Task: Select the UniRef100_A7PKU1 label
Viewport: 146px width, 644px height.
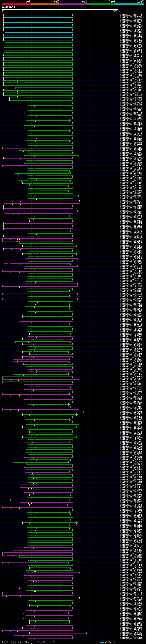Action: [131, 32]
